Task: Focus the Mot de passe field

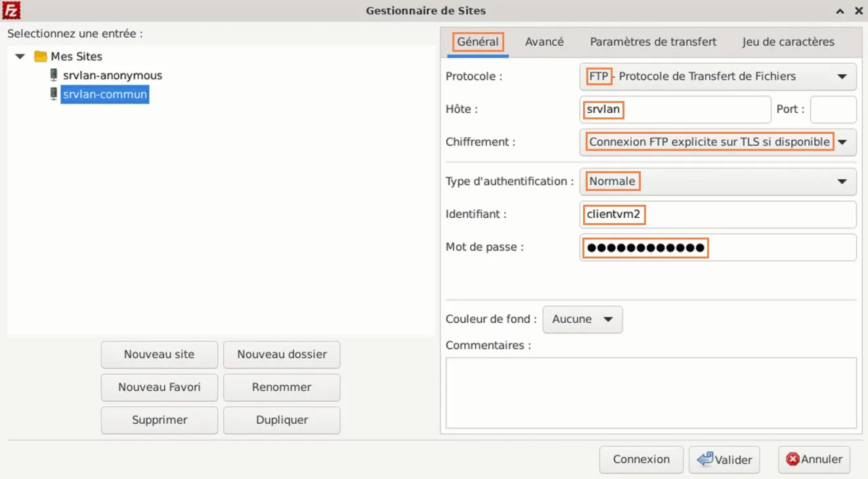Action: (x=718, y=247)
